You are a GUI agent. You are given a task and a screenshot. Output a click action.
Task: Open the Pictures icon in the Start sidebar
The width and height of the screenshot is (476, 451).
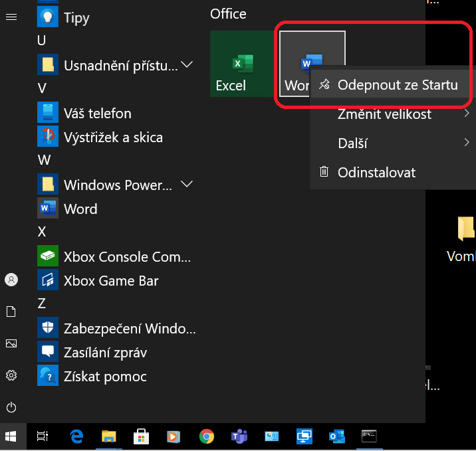click(x=11, y=343)
